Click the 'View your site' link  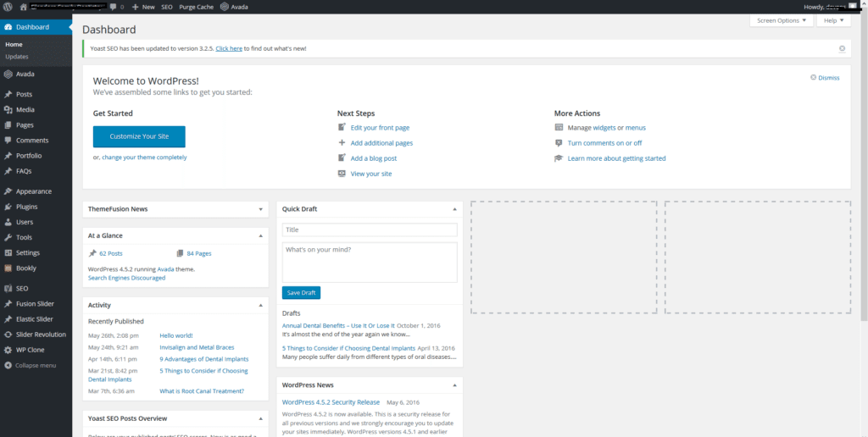371,174
